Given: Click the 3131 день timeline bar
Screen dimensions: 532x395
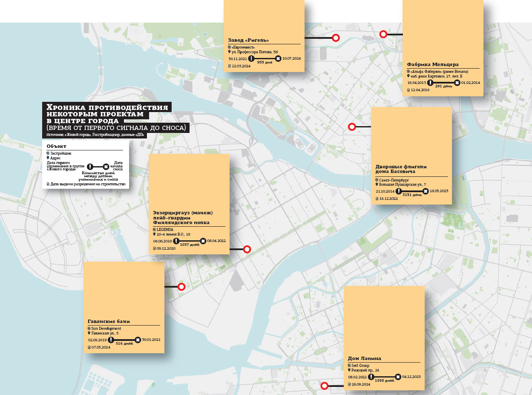Looking at the screenshot, I should pyautogui.click(x=412, y=191).
